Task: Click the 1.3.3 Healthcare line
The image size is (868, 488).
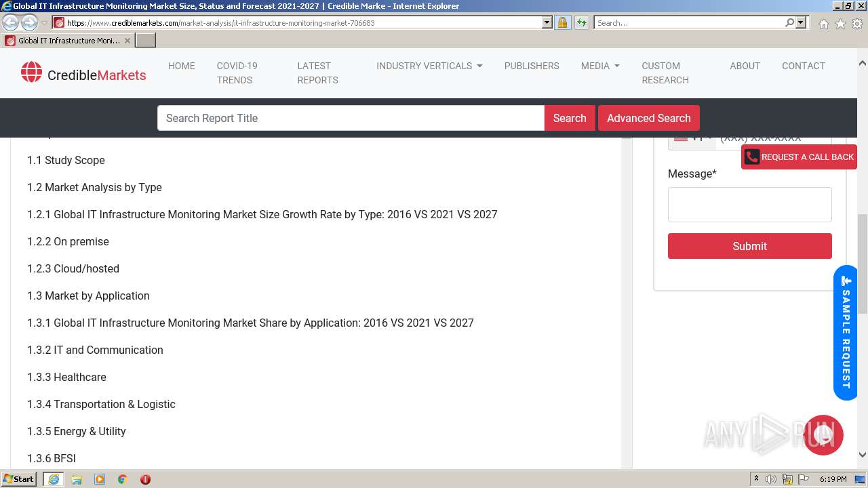Action: (x=66, y=377)
